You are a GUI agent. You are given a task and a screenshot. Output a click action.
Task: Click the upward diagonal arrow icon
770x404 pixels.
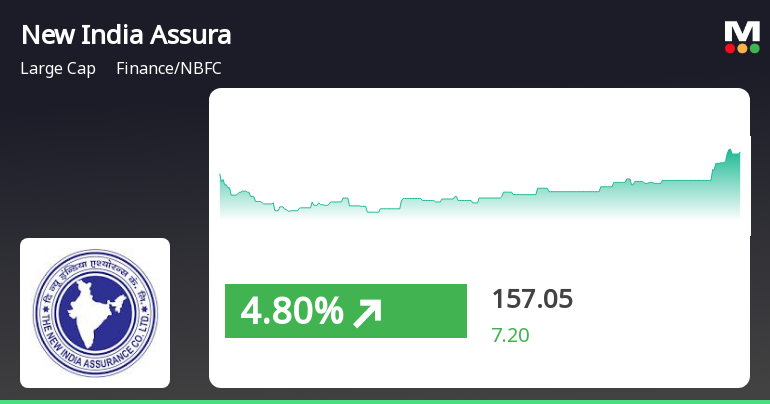pyautogui.click(x=367, y=313)
